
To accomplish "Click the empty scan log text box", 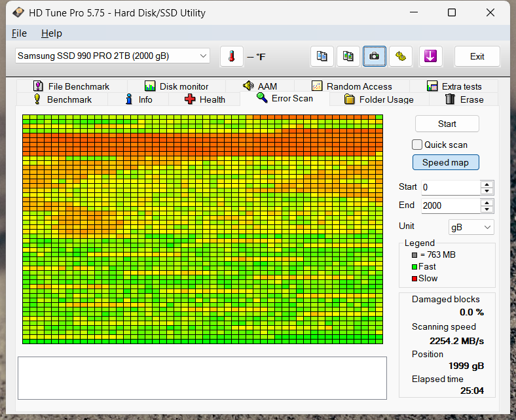I will 202,378.
